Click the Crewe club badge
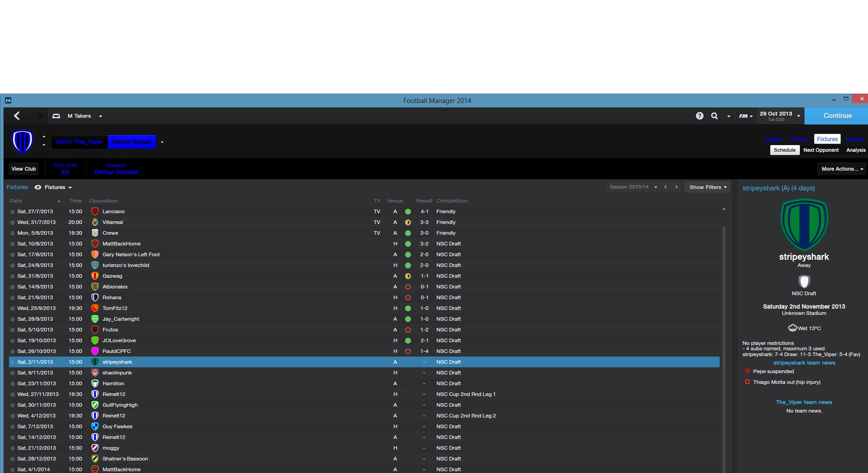 click(95, 233)
